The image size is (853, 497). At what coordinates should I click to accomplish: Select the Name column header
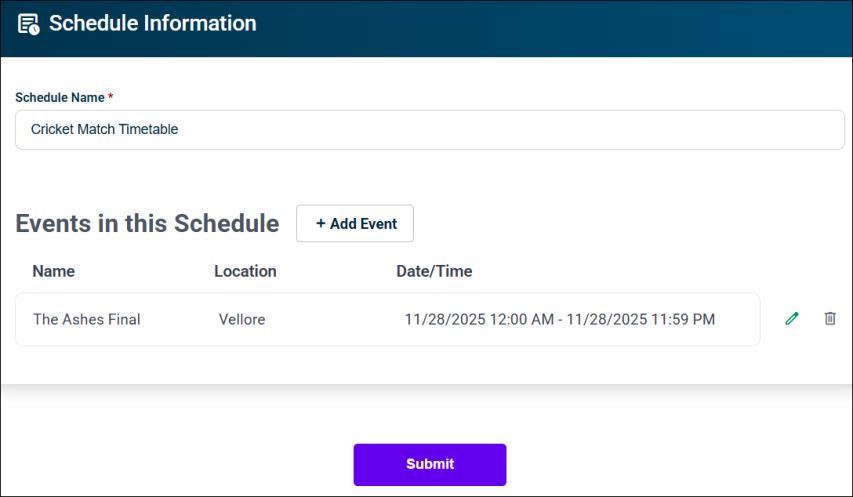click(53, 271)
